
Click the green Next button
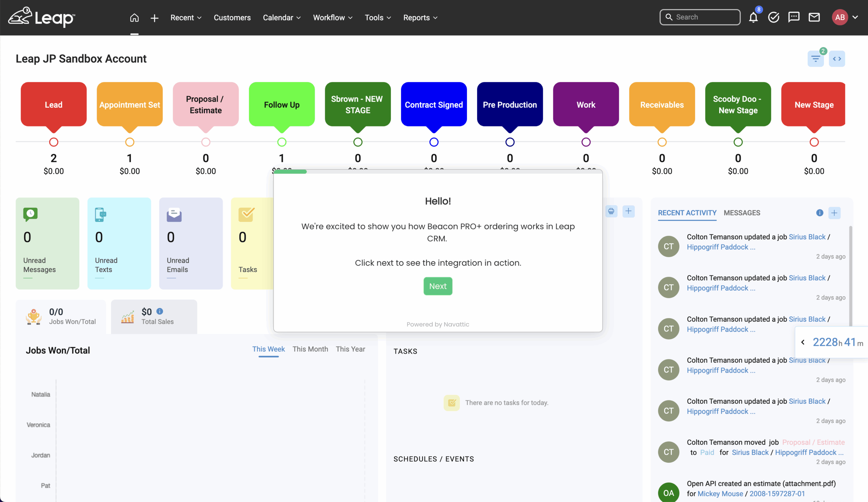[x=437, y=286]
